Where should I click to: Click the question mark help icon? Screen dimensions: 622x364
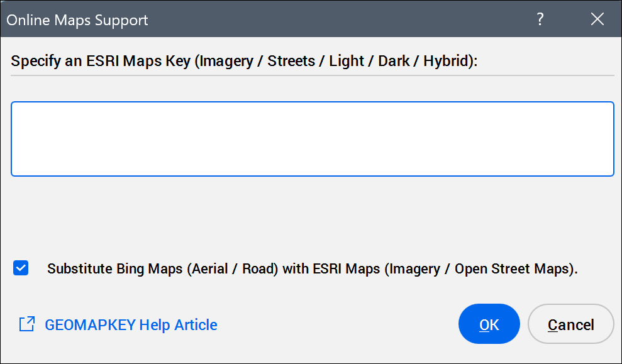pos(540,19)
